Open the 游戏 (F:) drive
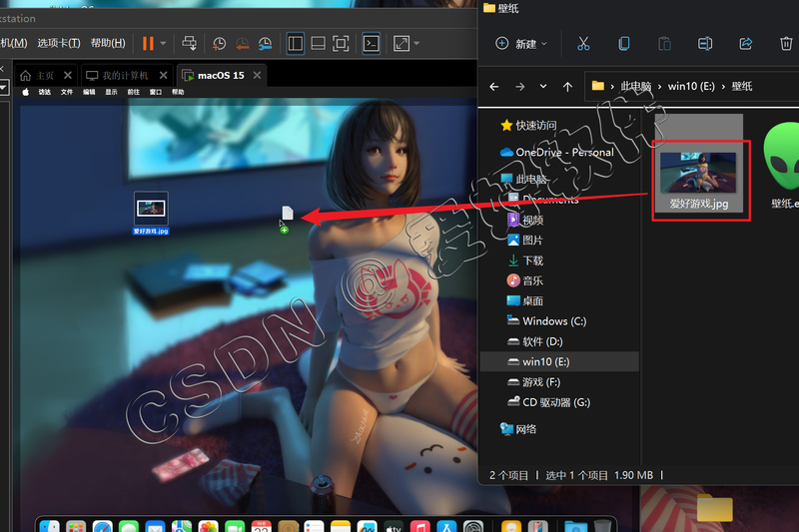The image size is (799, 532). click(533, 382)
